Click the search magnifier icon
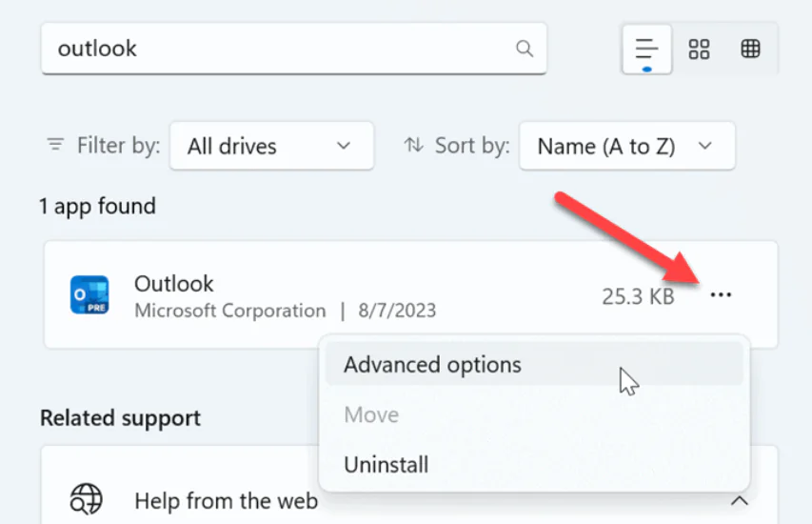812x524 pixels. (524, 48)
